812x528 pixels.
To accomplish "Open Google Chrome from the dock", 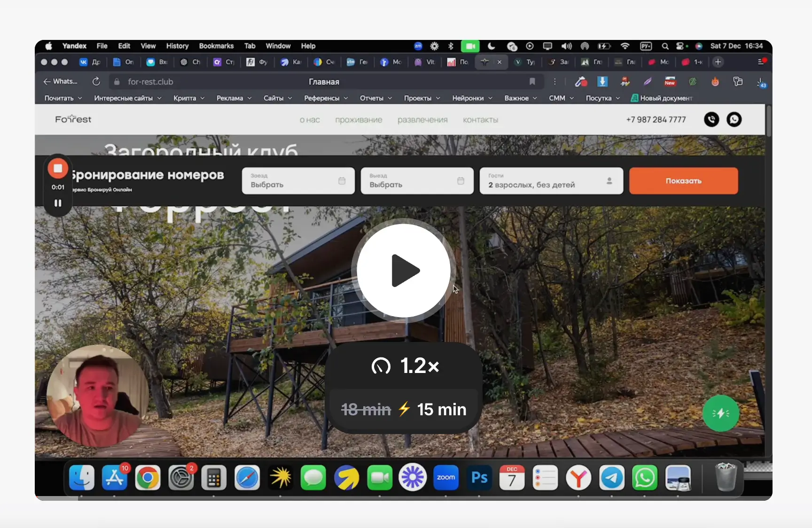I will click(148, 478).
